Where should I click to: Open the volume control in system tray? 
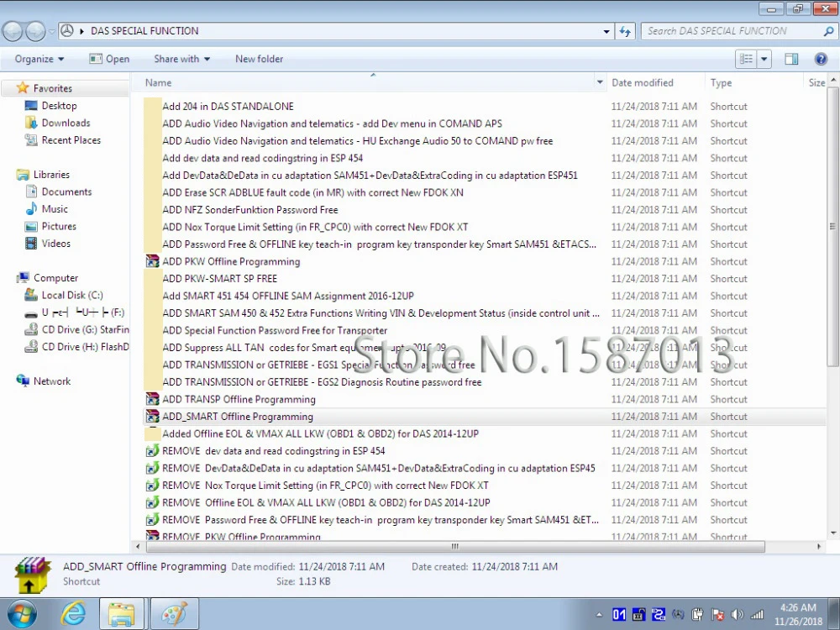738,615
